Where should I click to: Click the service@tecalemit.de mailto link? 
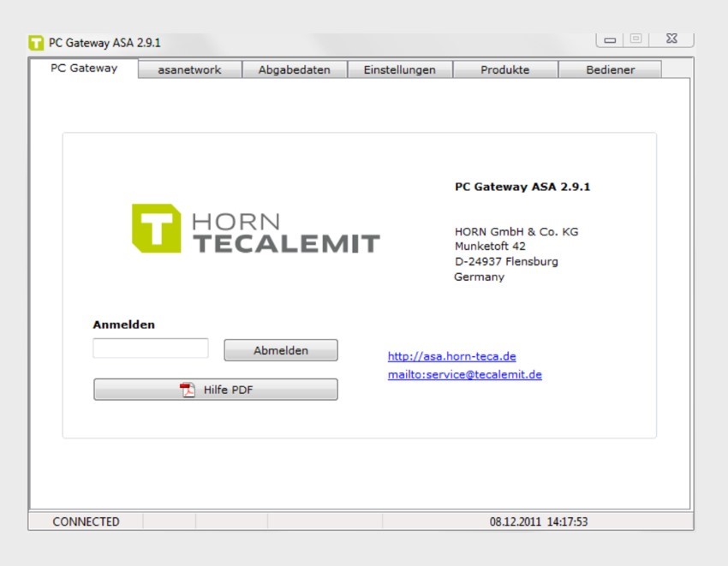(464, 375)
